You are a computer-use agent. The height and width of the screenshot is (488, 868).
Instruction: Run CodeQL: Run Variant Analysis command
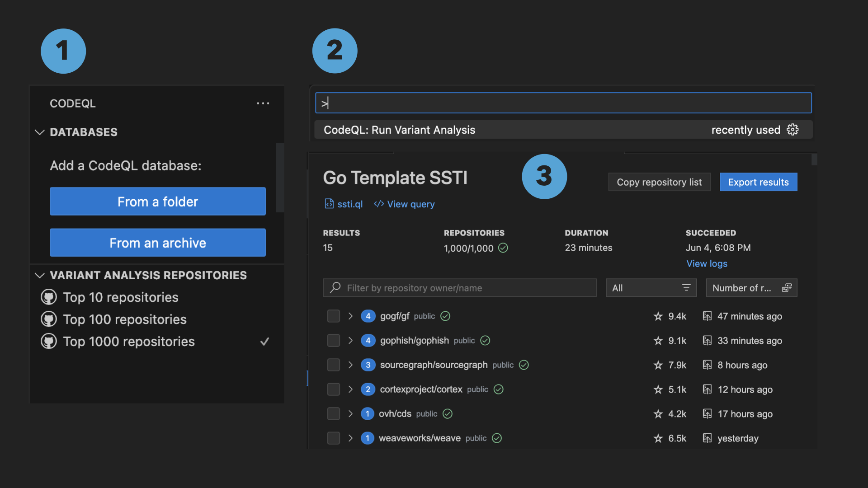(x=563, y=130)
